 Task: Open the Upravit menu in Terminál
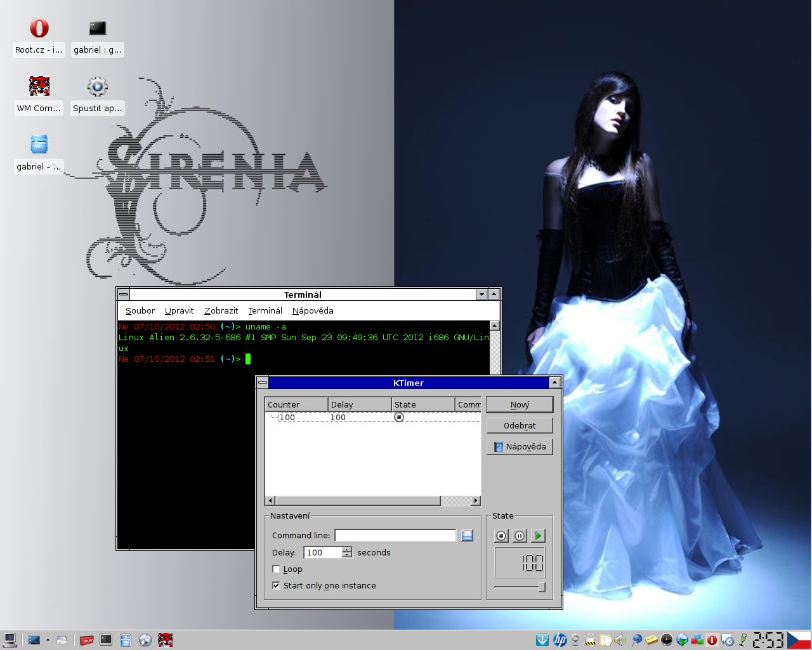179,310
